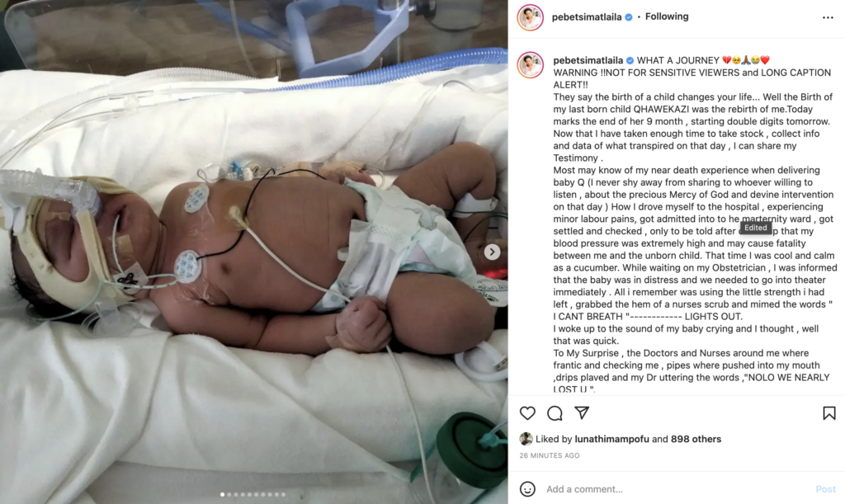View the list of 898 others who liked
This screenshot has height=504, width=845.
coord(696,439)
